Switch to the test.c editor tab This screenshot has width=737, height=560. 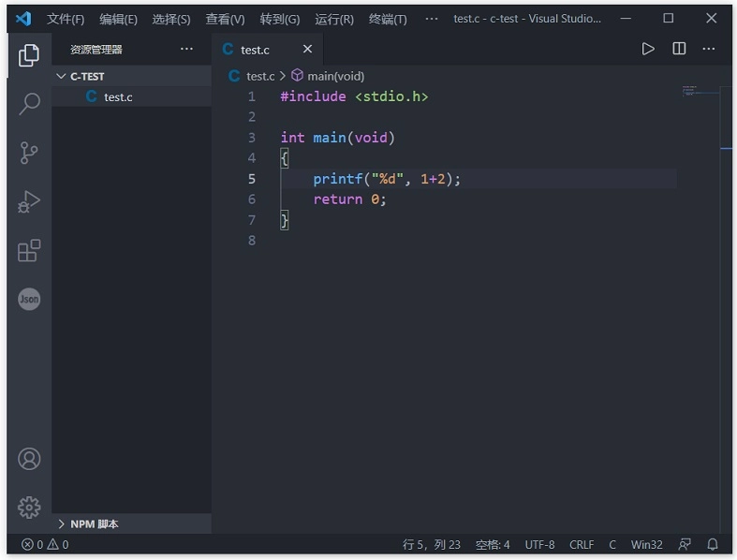coord(267,50)
